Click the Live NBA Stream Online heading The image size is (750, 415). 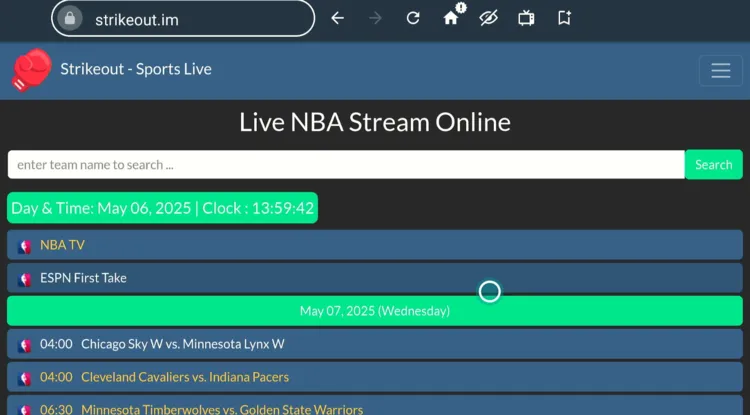click(375, 122)
